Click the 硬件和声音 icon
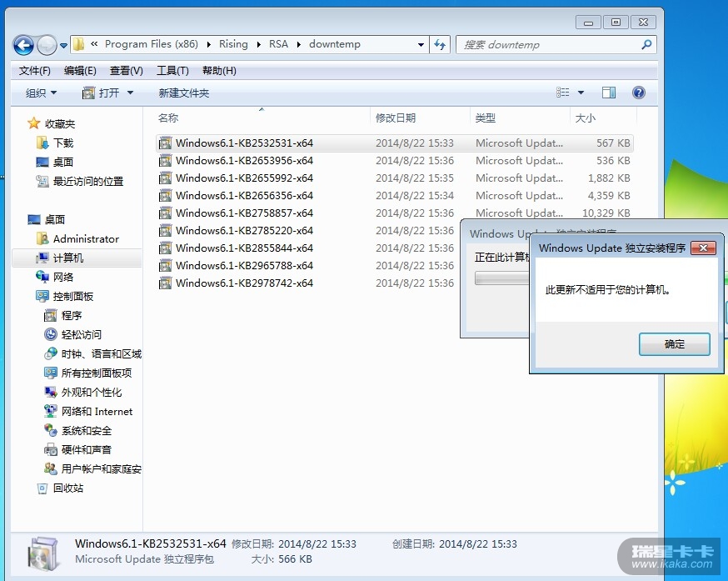The height and width of the screenshot is (581, 728). point(50,449)
